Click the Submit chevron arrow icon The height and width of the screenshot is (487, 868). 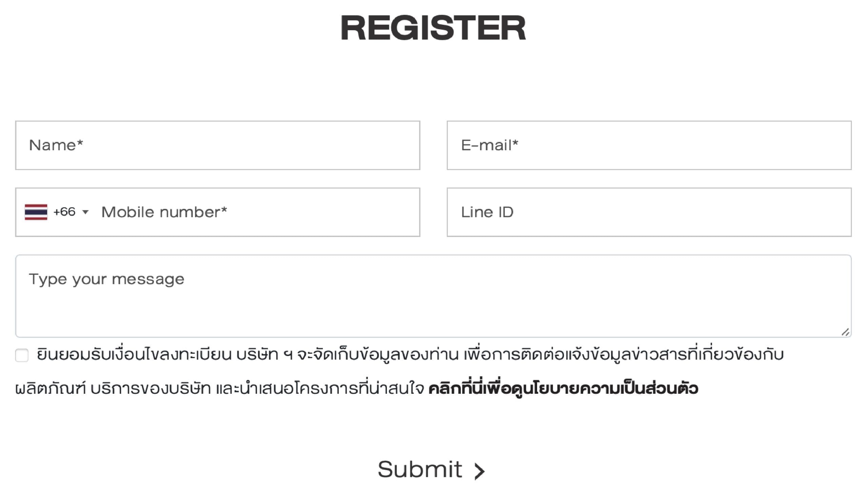[x=479, y=471]
